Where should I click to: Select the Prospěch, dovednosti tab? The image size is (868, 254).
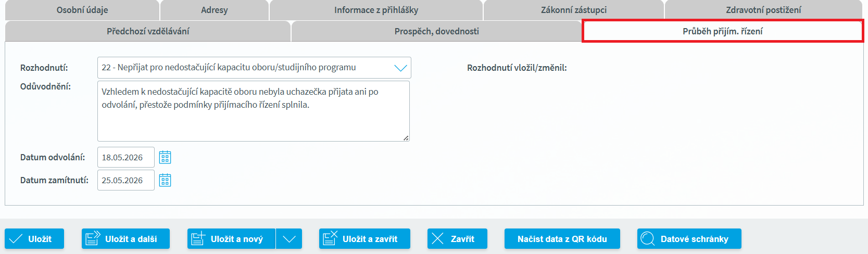436,31
